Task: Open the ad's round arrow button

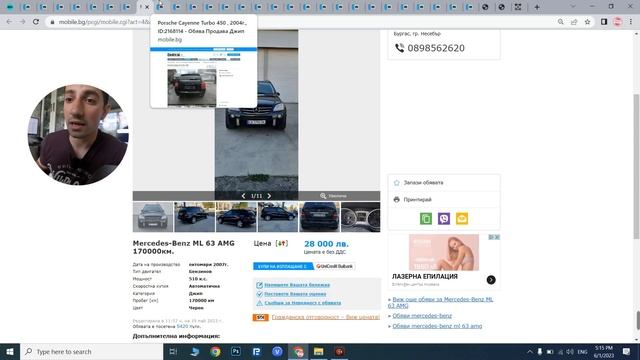Action: [491, 280]
